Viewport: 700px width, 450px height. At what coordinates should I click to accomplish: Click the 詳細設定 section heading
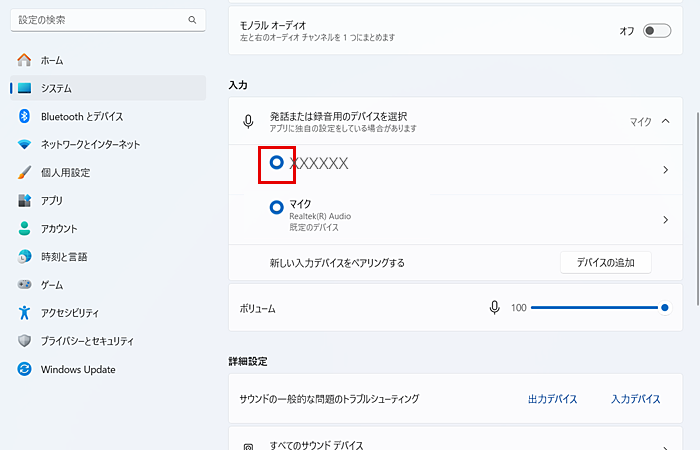(x=248, y=361)
